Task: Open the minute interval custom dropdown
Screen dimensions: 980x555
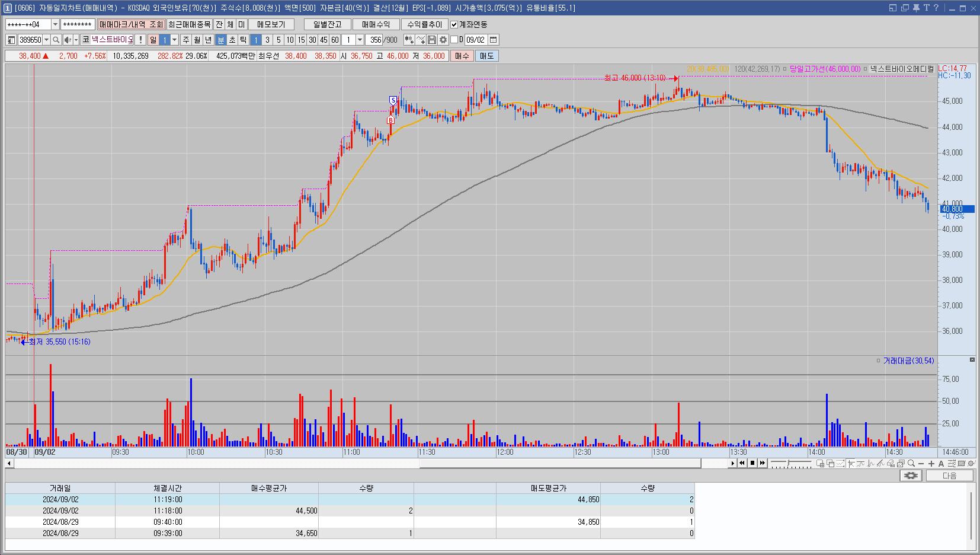Action: [x=360, y=40]
